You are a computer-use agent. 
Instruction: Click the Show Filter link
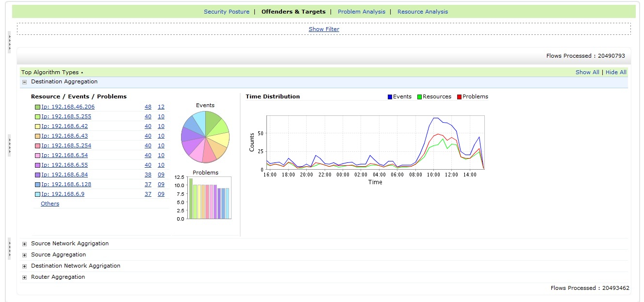pos(324,29)
